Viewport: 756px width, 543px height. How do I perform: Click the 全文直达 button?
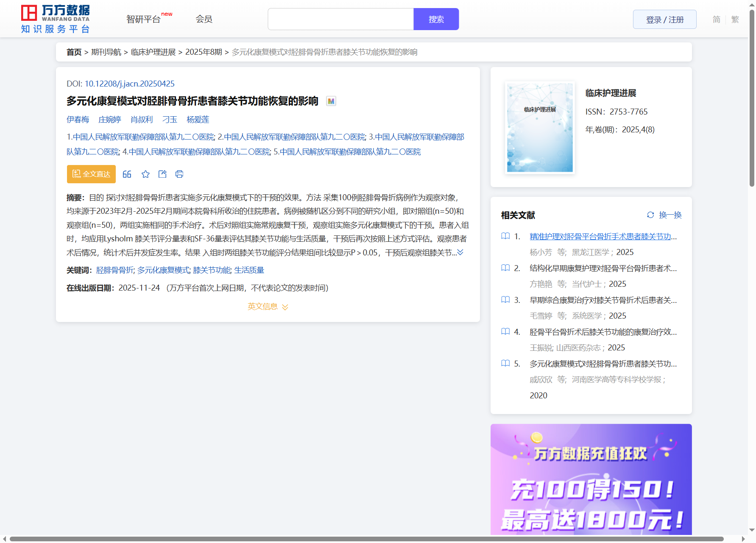(91, 174)
